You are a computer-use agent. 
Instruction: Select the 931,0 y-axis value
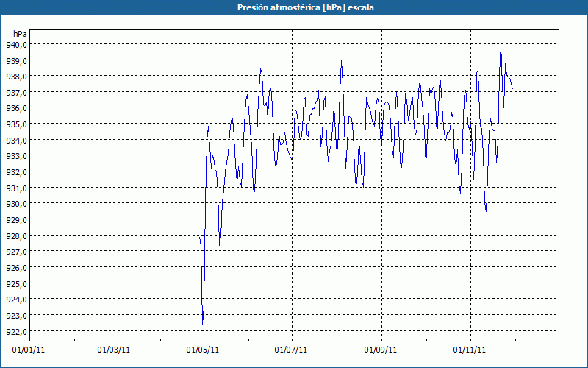point(16,188)
